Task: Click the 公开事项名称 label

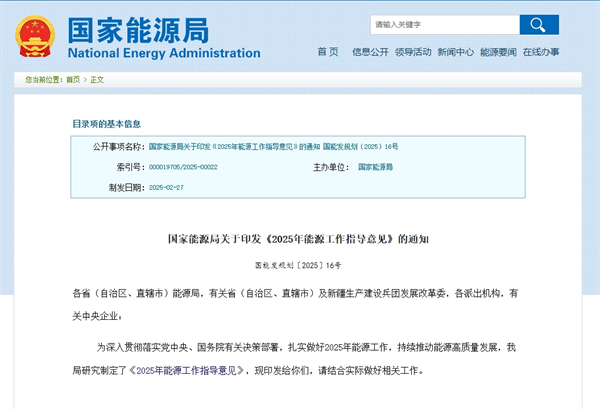Action: coord(119,147)
